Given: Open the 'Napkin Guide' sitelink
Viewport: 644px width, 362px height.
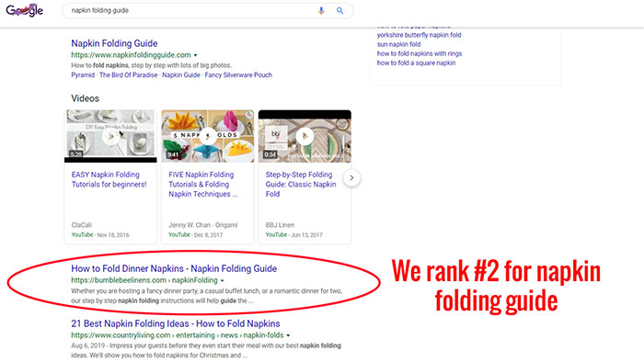Looking at the screenshot, I should tap(181, 75).
